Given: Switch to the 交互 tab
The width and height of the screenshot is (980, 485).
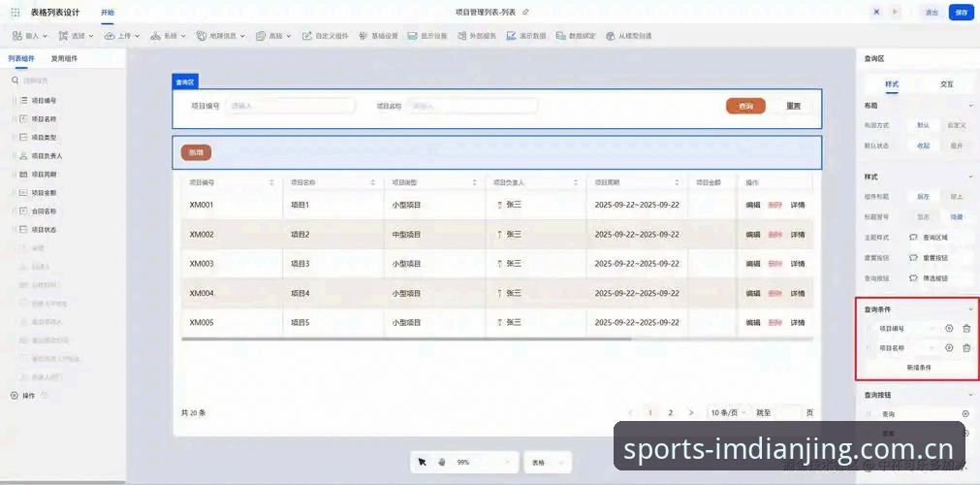Looking at the screenshot, I should (947, 84).
